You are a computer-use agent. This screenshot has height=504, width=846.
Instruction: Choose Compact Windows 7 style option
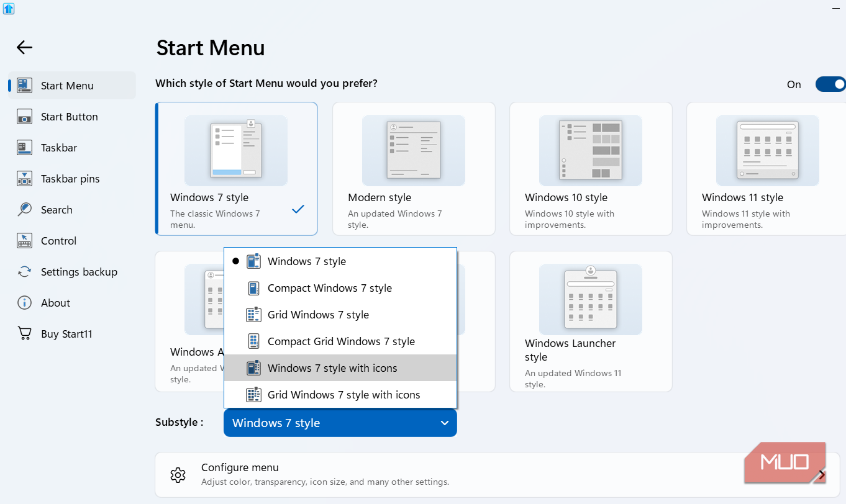[x=340, y=288]
